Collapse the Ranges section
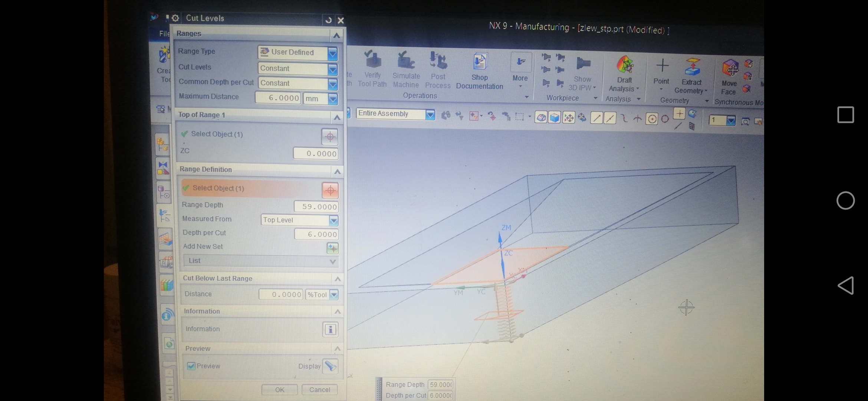 click(336, 36)
